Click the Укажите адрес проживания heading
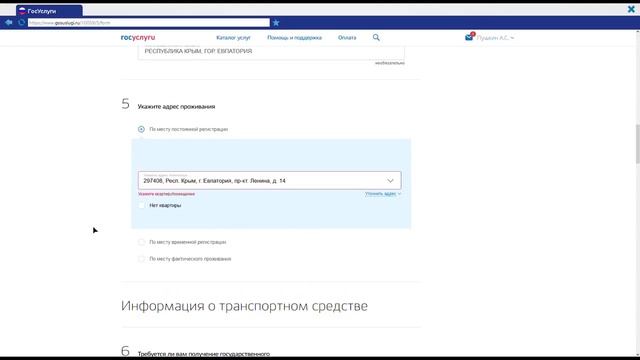The width and height of the screenshot is (640, 360). (x=176, y=107)
